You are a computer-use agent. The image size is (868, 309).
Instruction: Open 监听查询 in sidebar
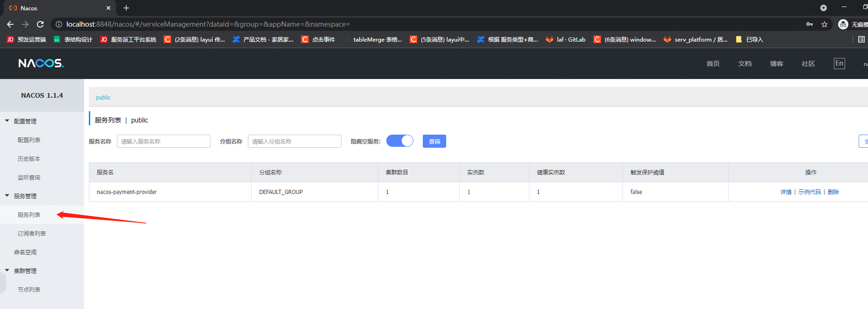click(x=29, y=177)
